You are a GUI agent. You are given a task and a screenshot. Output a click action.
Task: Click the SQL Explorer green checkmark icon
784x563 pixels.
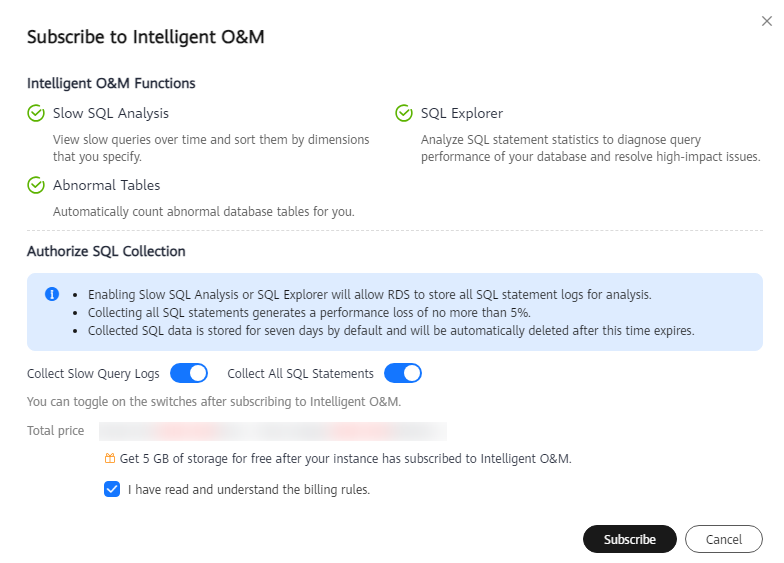coord(404,114)
